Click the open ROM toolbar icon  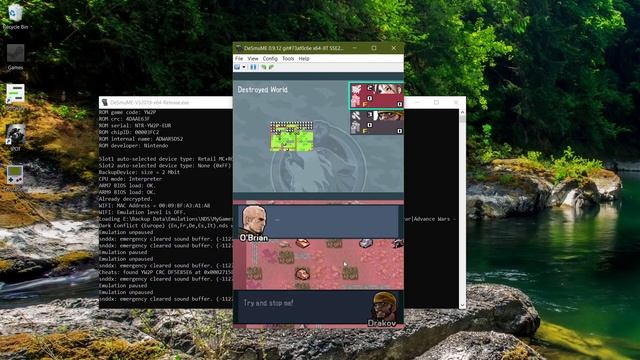237,67
